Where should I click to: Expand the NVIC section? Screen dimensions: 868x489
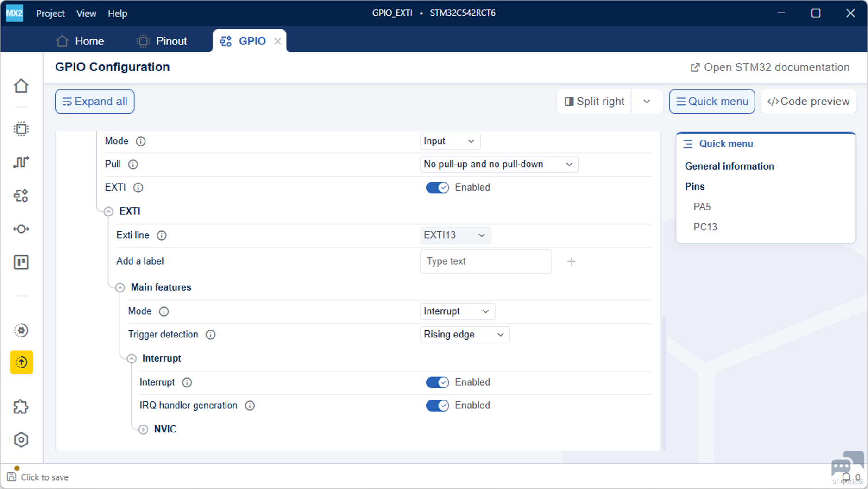(143, 430)
